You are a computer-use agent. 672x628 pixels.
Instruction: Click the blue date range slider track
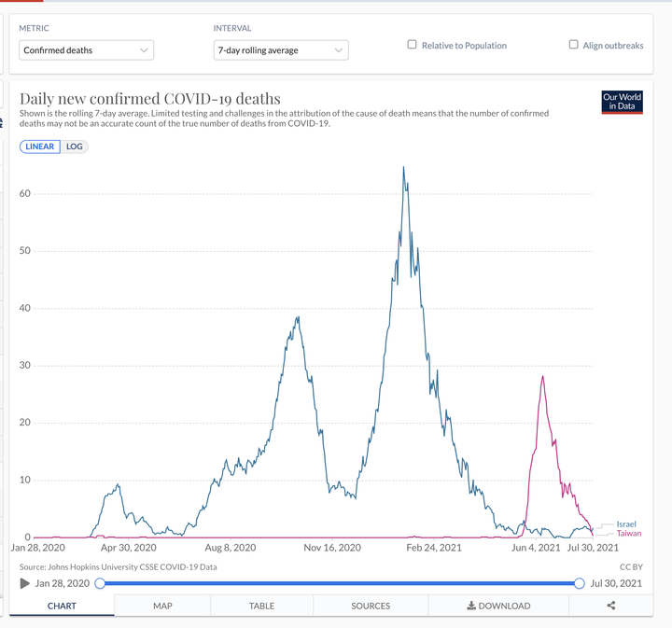pyautogui.click(x=340, y=583)
